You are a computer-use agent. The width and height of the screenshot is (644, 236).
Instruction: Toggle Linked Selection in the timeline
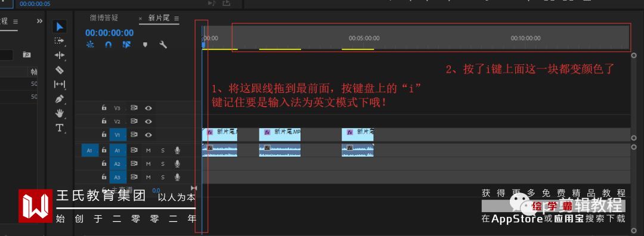point(126,45)
